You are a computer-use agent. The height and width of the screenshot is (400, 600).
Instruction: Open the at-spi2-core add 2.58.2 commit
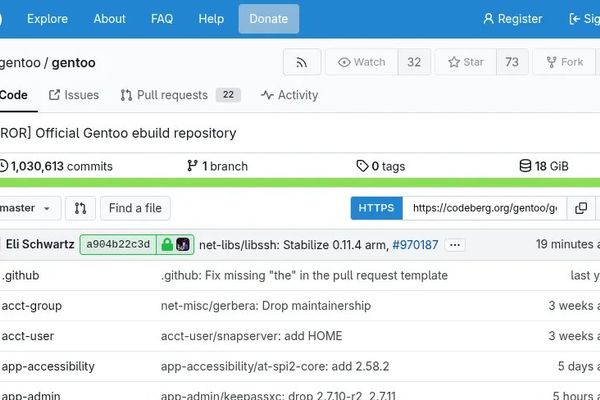[275, 366]
